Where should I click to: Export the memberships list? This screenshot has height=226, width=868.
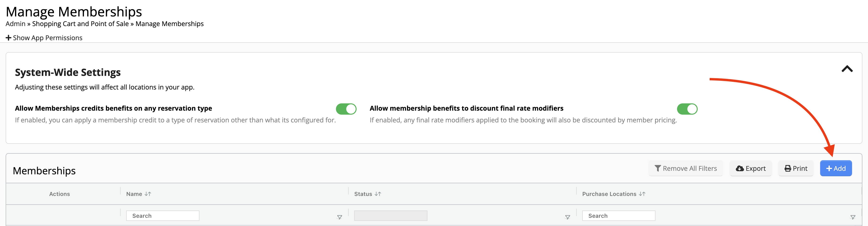click(x=750, y=168)
